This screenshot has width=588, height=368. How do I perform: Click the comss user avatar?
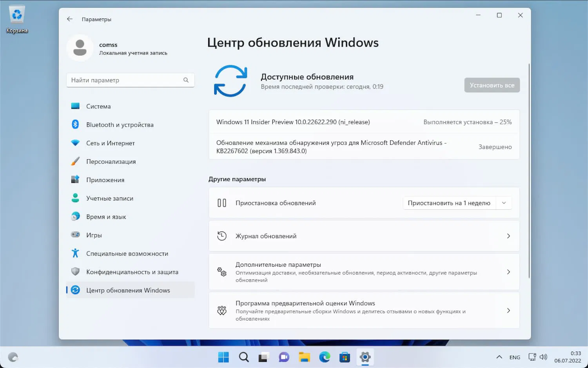point(80,48)
